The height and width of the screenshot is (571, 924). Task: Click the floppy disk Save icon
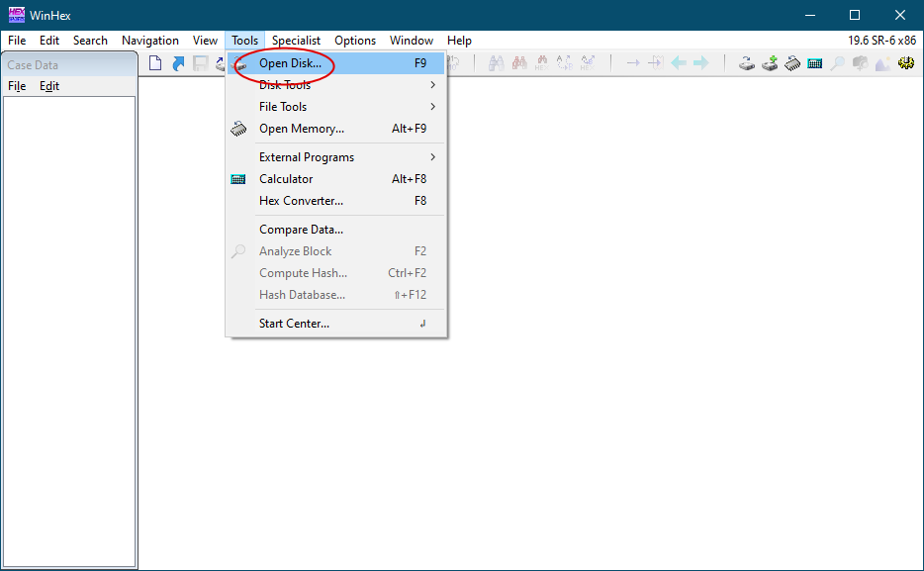[201, 63]
